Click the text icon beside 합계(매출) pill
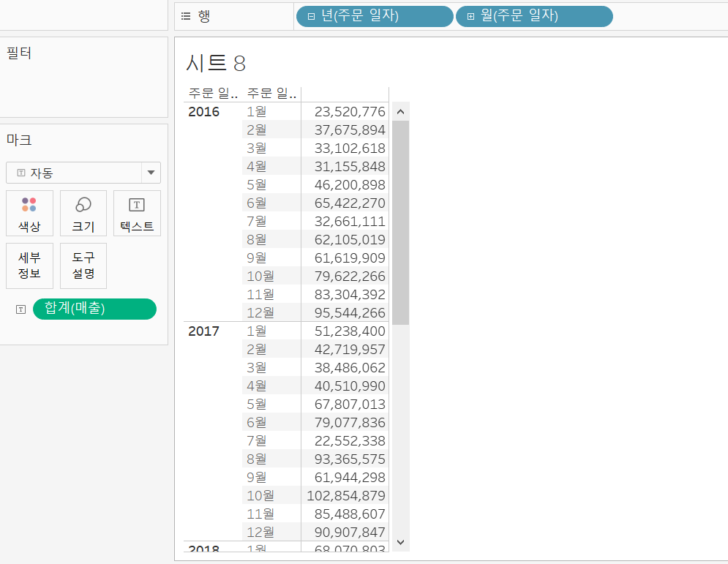 click(21, 309)
